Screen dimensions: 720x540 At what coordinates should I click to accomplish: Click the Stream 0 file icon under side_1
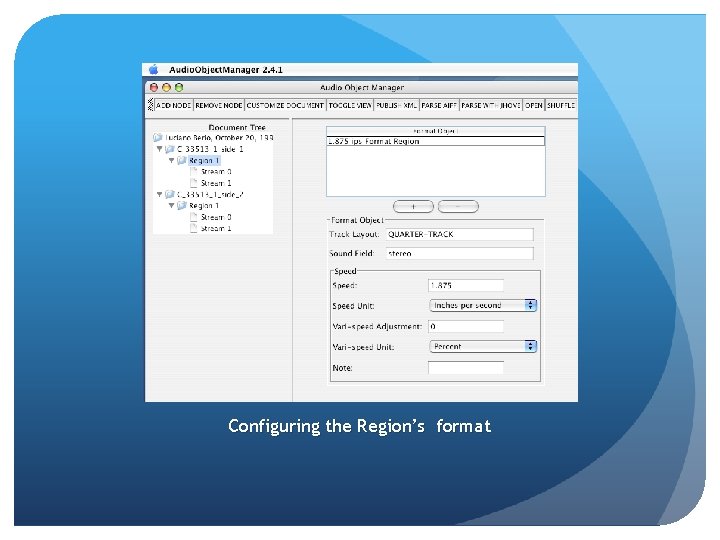(x=194, y=172)
